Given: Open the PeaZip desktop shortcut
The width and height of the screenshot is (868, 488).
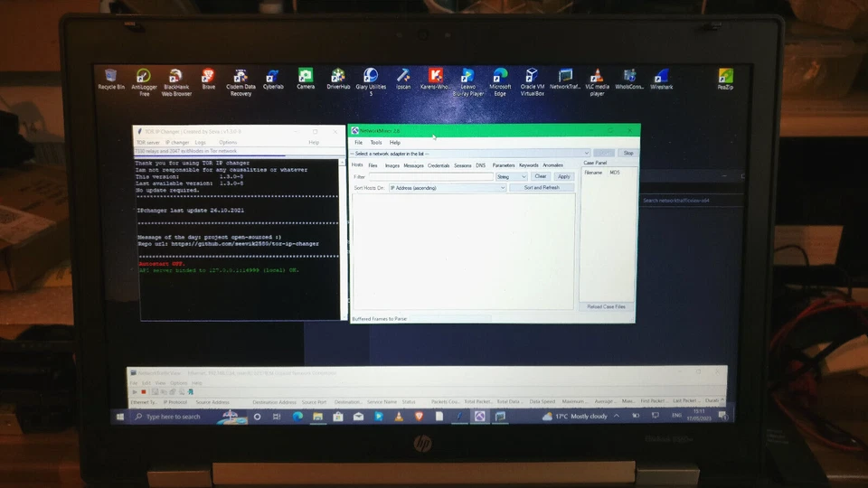Looking at the screenshot, I should [725, 80].
